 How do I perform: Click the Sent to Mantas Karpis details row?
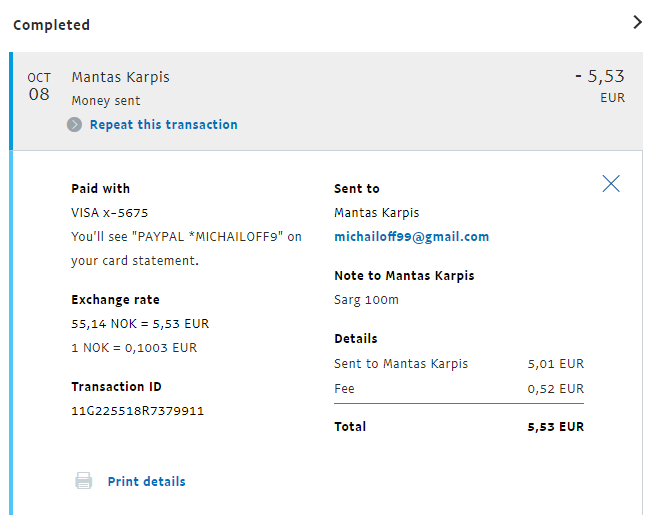(458, 364)
